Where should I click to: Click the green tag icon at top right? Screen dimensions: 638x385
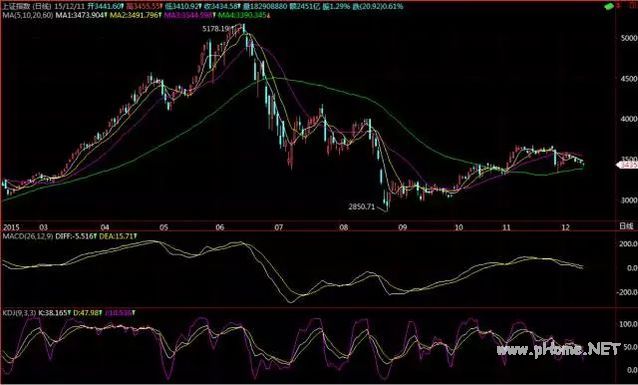pos(609,7)
